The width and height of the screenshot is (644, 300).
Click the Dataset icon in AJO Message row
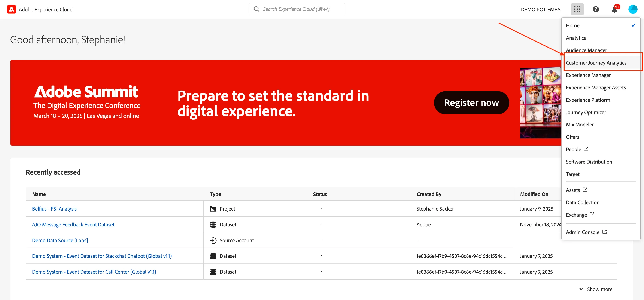click(213, 224)
